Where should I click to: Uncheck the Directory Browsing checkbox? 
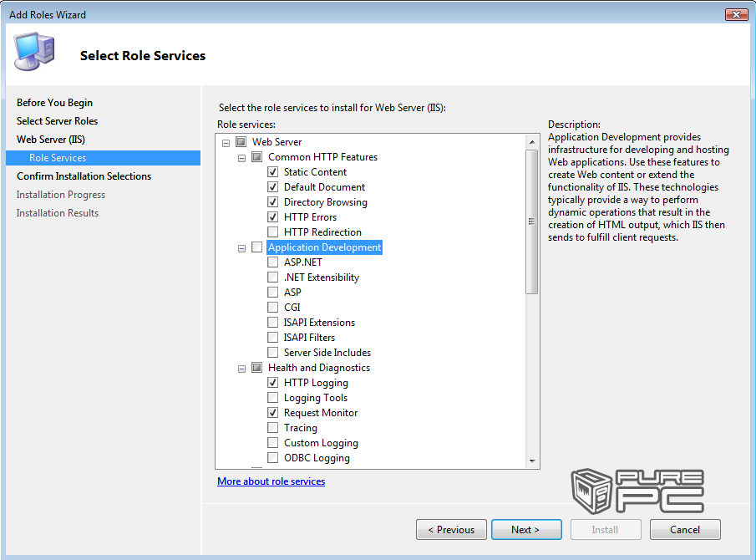click(x=273, y=201)
